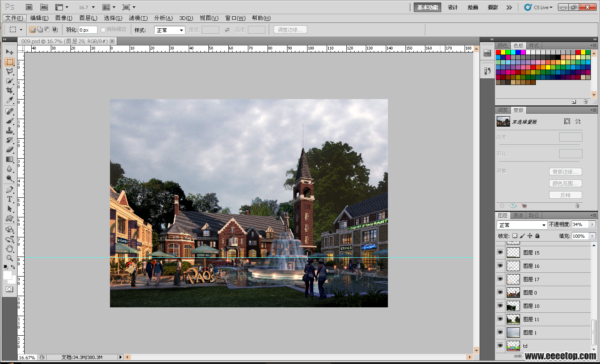Click the 羽化 feather input field
Screen dimensions: 600x364
point(88,30)
